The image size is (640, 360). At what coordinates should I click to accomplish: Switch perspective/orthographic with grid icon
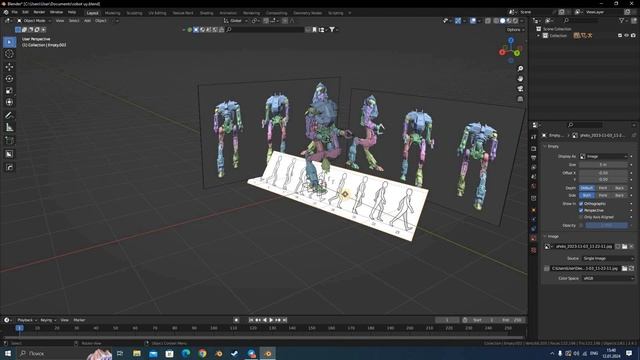click(520, 99)
